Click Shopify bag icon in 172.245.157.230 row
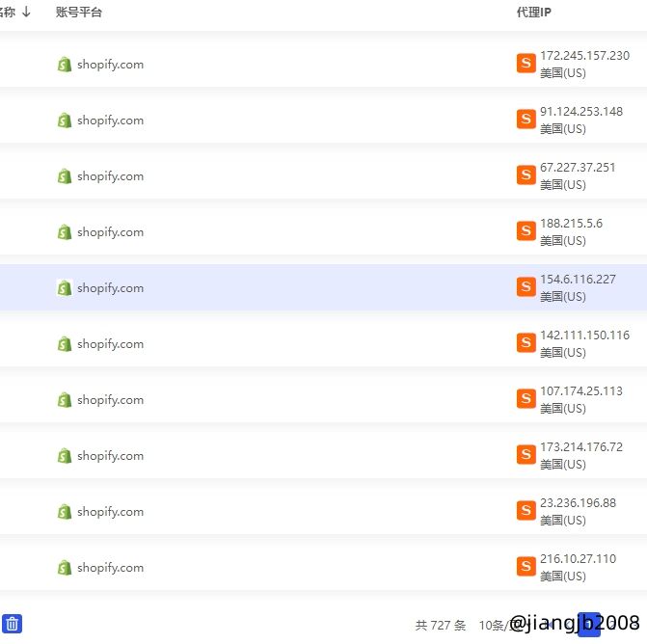Viewport: 647px width, 644px height. pos(65,65)
